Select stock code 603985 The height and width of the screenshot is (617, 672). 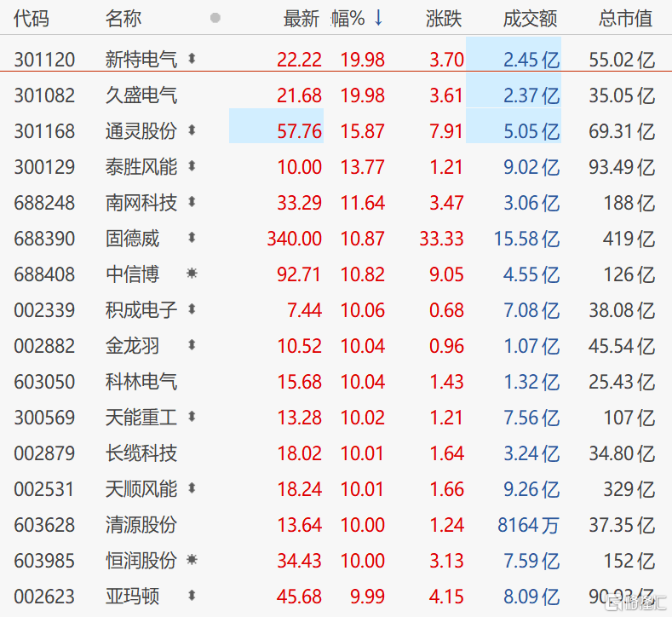44,561
